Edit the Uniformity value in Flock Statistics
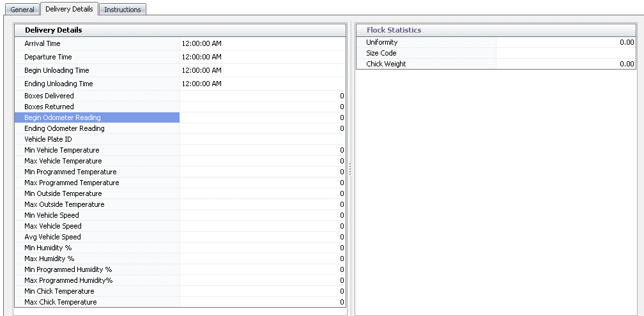The width and height of the screenshot is (644, 316). [565, 42]
